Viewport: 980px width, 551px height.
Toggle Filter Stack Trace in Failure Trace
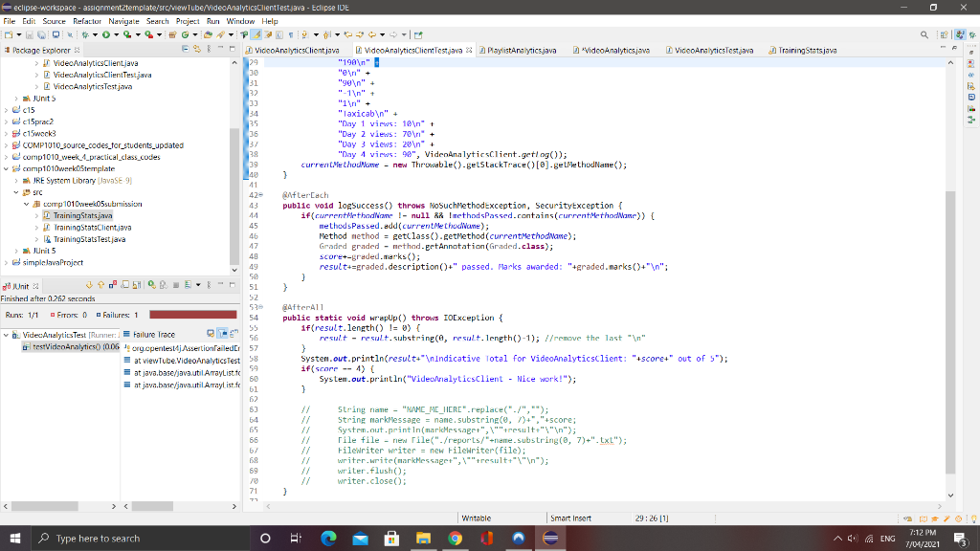pyautogui.click(x=222, y=335)
